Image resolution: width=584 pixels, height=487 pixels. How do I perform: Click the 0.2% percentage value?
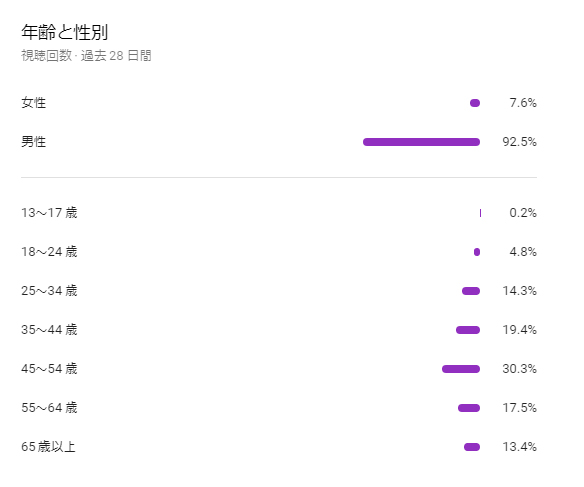pyautogui.click(x=523, y=213)
